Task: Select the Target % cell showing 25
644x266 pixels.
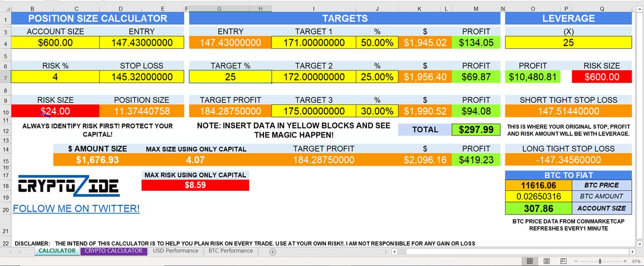Action: [x=230, y=77]
